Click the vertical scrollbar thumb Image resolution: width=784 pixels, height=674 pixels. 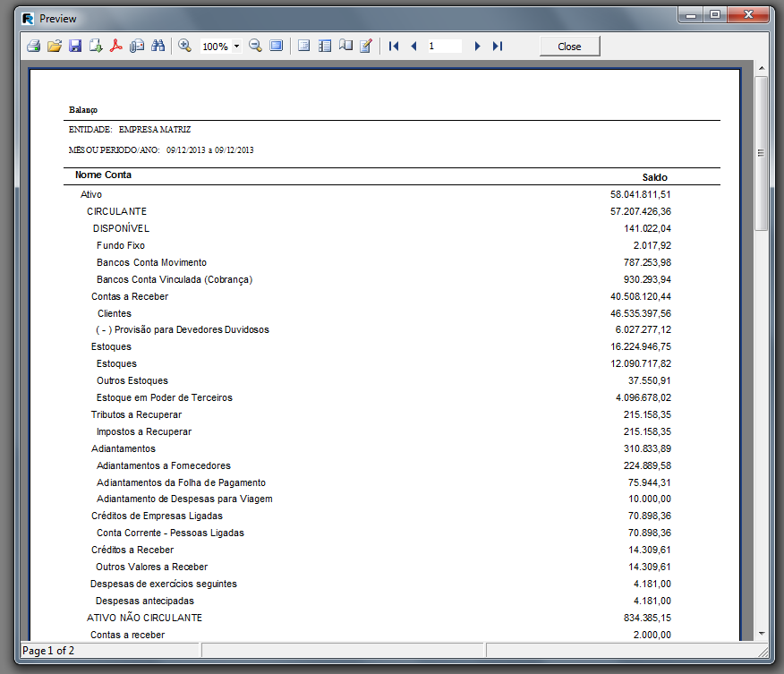761,153
